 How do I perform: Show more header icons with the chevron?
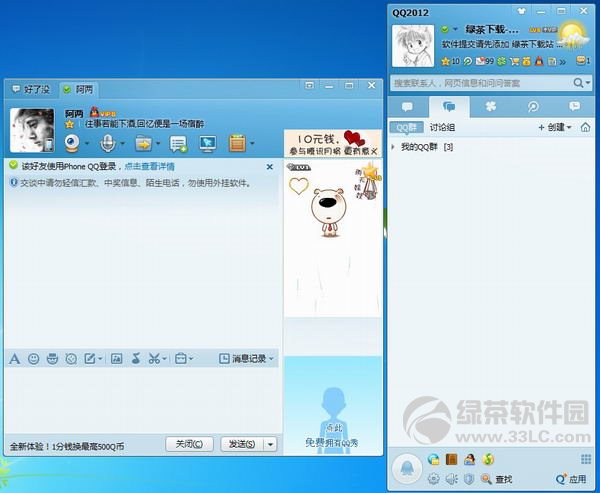[562, 62]
